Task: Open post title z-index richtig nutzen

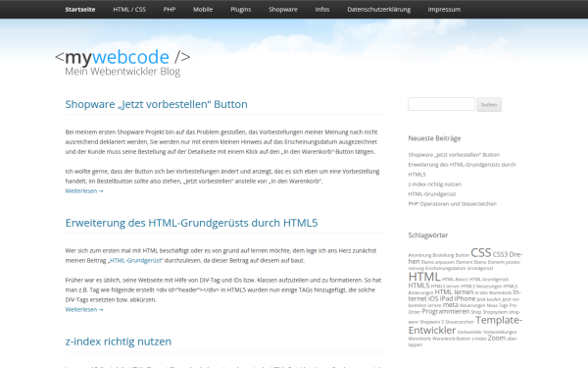Action: click(x=119, y=342)
